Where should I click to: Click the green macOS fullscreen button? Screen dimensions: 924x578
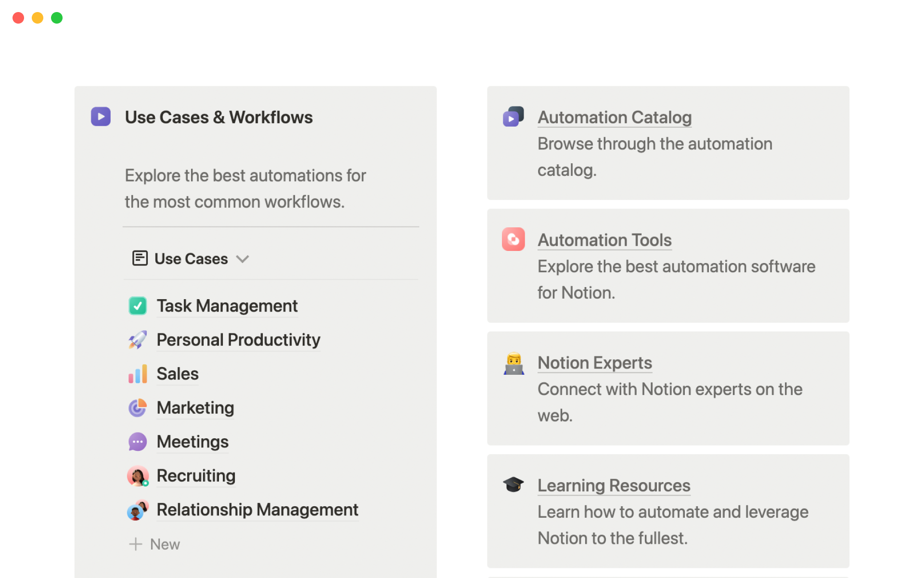pyautogui.click(x=57, y=18)
